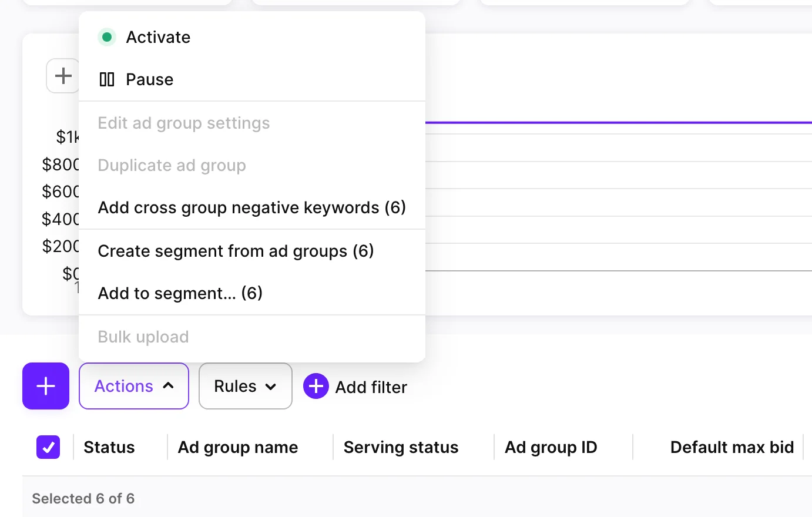Select Create segment from ad groups
Image resolution: width=812 pixels, height=517 pixels.
point(252,251)
